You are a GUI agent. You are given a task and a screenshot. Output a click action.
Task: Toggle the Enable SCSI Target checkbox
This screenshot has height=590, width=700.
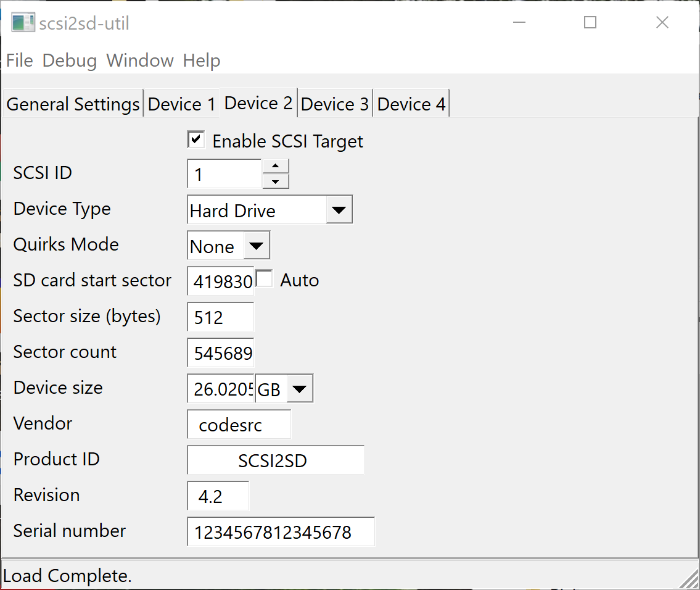pos(196,139)
